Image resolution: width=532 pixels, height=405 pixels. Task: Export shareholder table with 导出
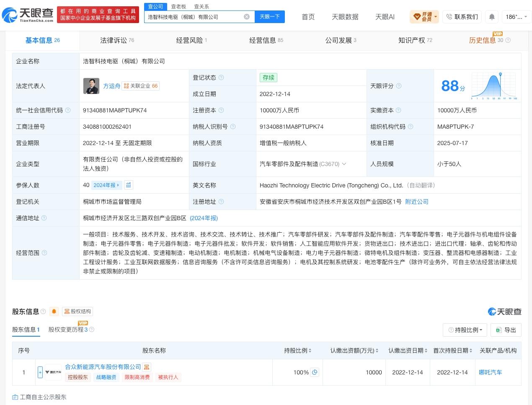[506, 330]
